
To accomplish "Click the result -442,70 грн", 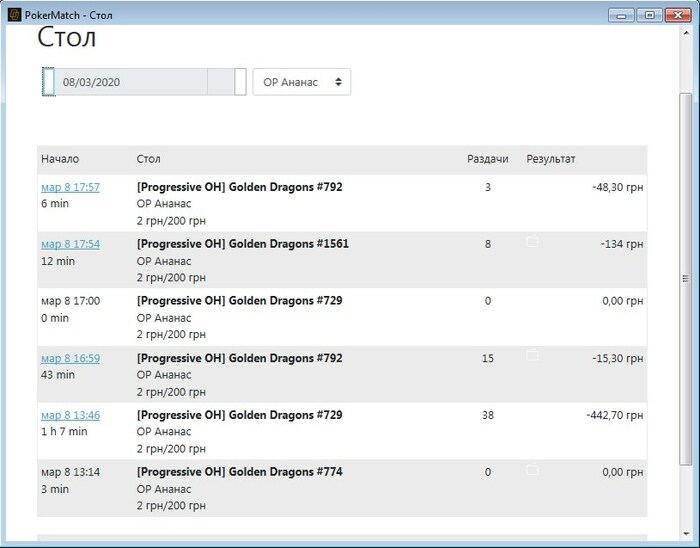I will 615,415.
